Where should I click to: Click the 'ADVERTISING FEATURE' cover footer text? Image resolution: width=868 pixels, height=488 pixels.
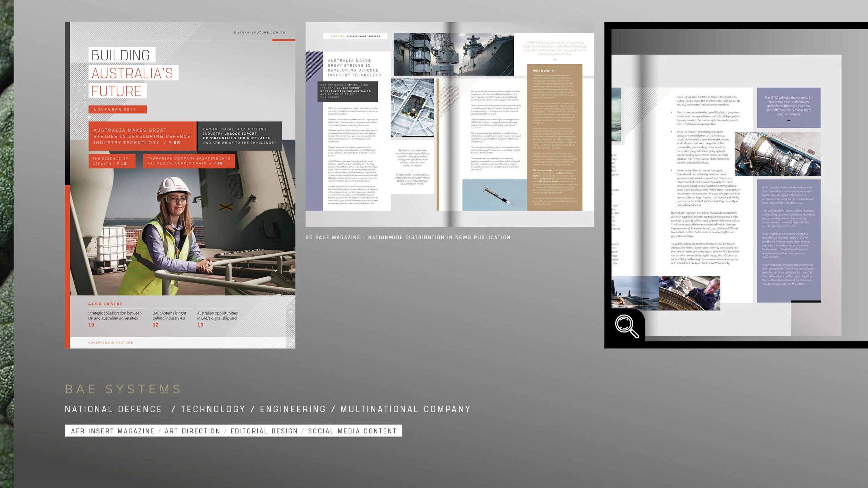(x=110, y=343)
